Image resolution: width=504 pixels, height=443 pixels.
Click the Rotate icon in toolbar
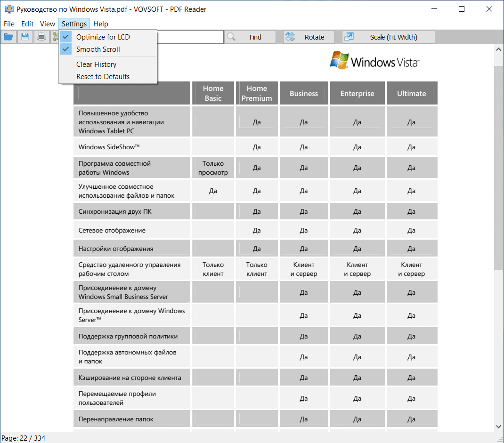tap(290, 37)
